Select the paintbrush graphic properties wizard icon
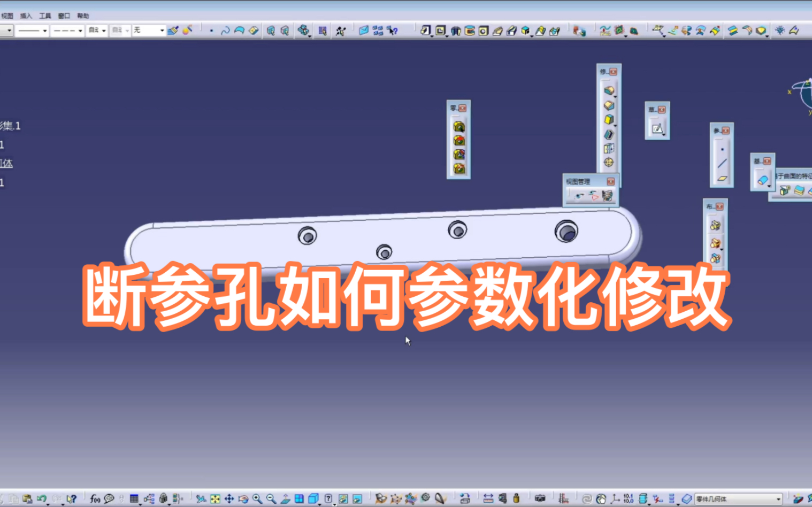This screenshot has width=812, height=507. coord(172,30)
